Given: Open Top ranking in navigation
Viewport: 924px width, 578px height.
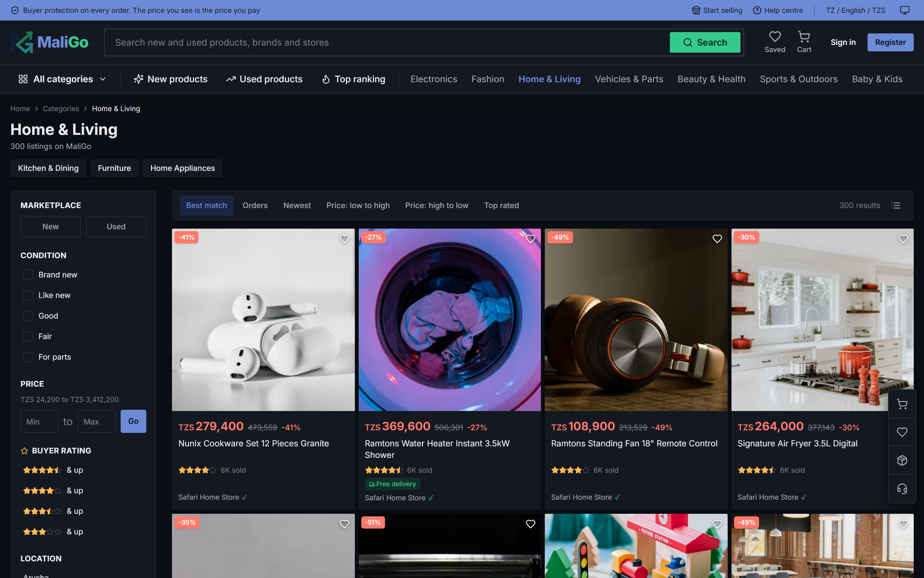Looking at the screenshot, I should coord(354,79).
